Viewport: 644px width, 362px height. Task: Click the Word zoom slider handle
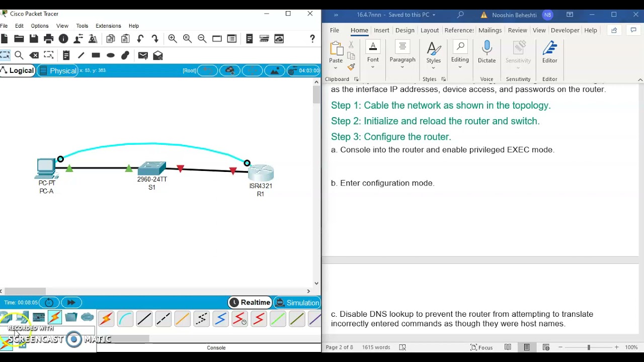pyautogui.click(x=589, y=347)
